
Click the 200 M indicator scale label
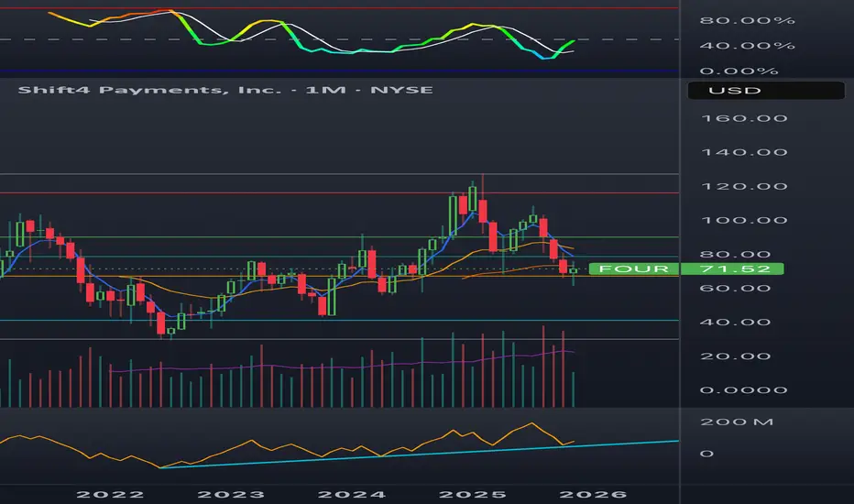click(x=737, y=422)
